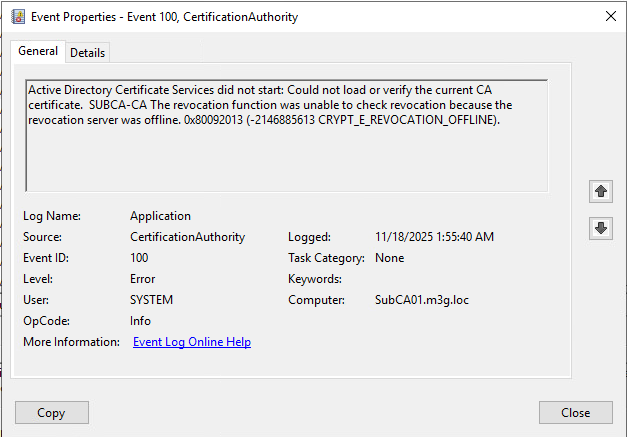Click the Event ID value 100

(140, 258)
